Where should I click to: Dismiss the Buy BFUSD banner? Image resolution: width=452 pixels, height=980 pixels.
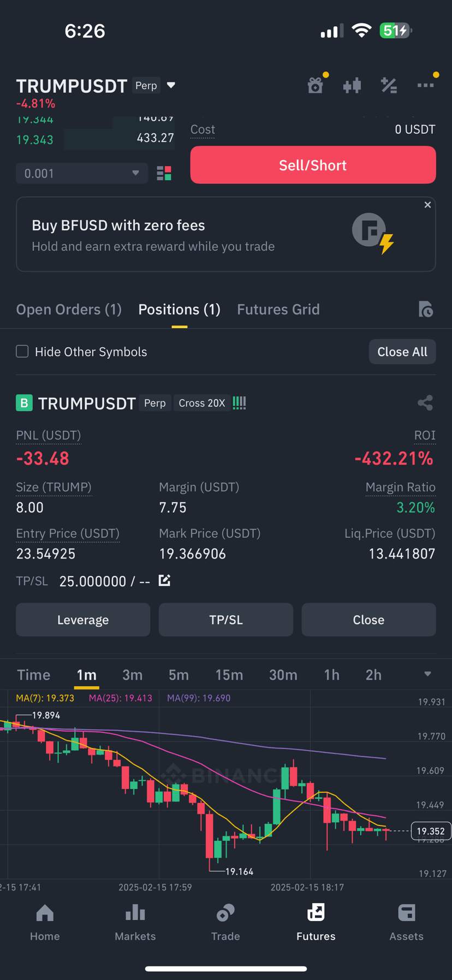pyautogui.click(x=427, y=205)
